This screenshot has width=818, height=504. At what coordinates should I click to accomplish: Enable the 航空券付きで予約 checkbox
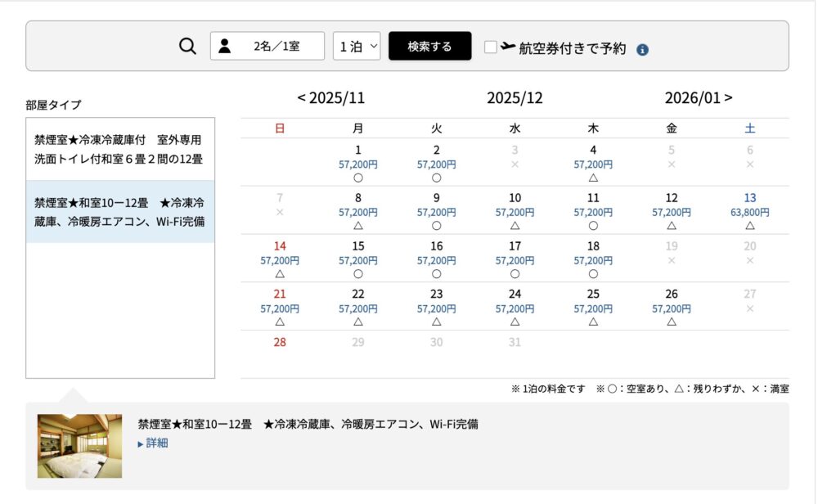(x=491, y=47)
